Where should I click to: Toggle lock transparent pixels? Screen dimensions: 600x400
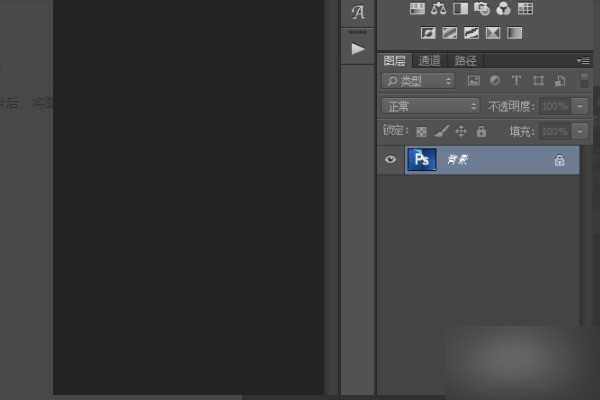[x=422, y=131]
